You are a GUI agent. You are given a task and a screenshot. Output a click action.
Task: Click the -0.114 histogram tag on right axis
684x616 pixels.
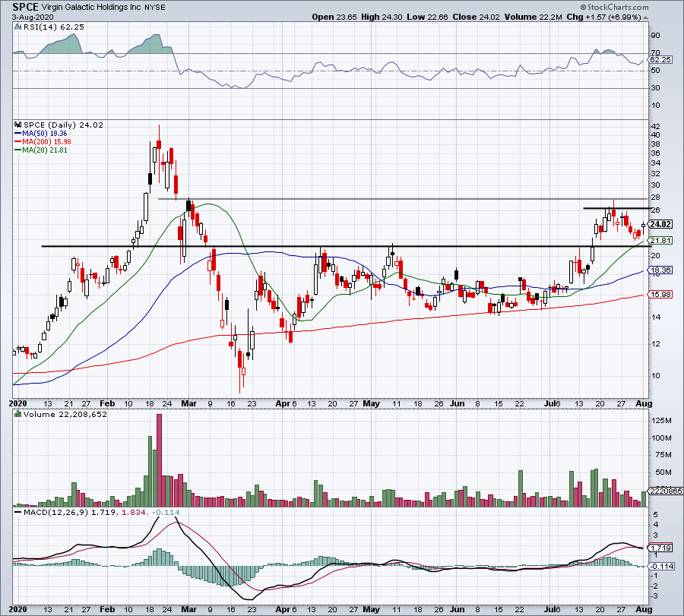(x=661, y=567)
